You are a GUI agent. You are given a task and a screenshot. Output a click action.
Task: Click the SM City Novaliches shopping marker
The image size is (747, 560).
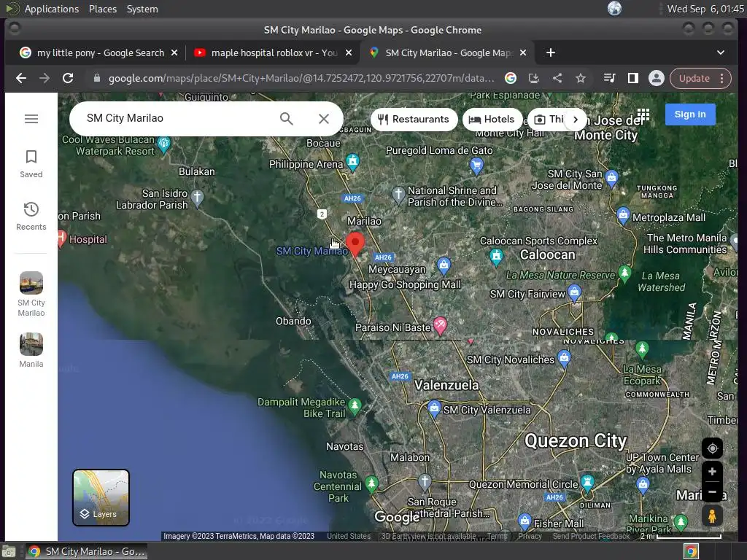point(564,358)
